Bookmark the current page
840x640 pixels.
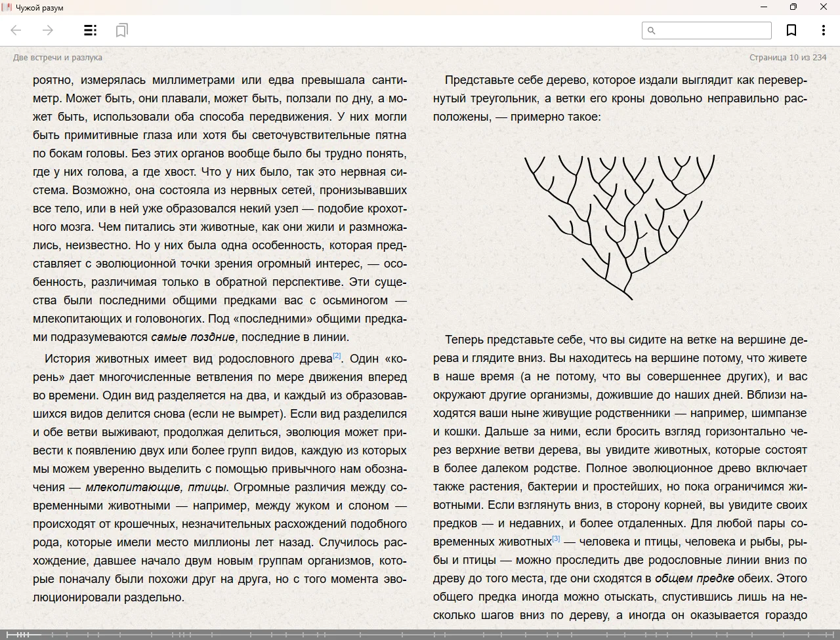click(x=791, y=30)
